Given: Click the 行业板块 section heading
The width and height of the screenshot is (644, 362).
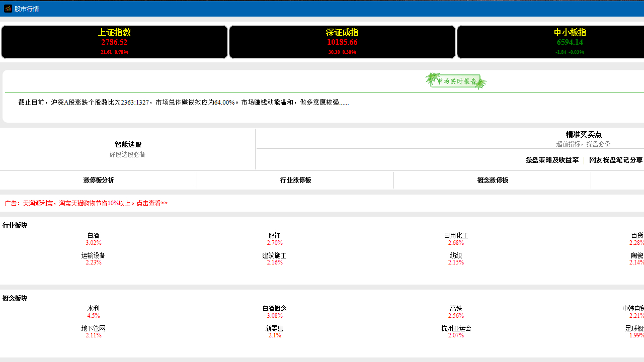Looking at the screenshot, I should [15, 225].
